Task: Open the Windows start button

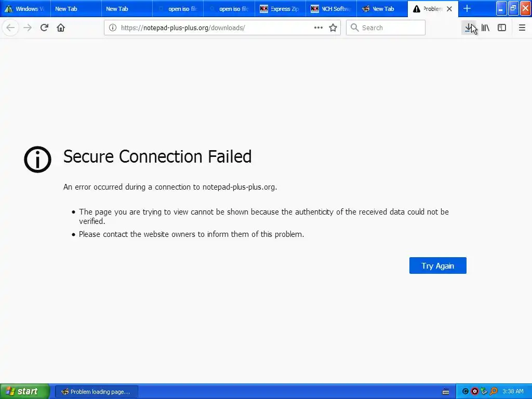Action: coord(24,391)
